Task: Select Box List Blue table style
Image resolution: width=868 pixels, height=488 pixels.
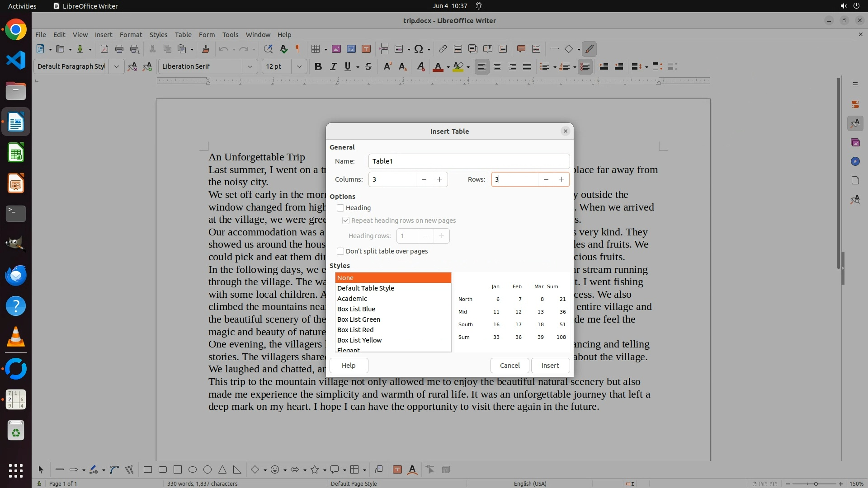Action: coord(356,309)
